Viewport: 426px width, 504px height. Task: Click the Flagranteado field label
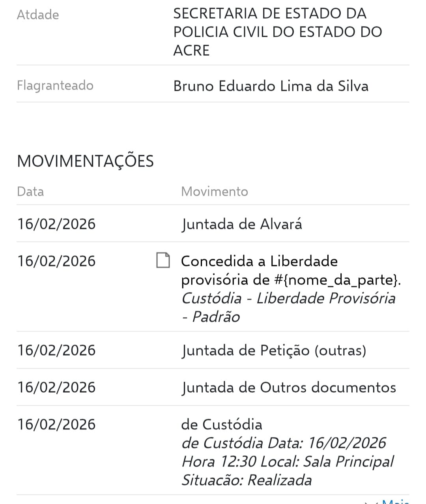(55, 85)
